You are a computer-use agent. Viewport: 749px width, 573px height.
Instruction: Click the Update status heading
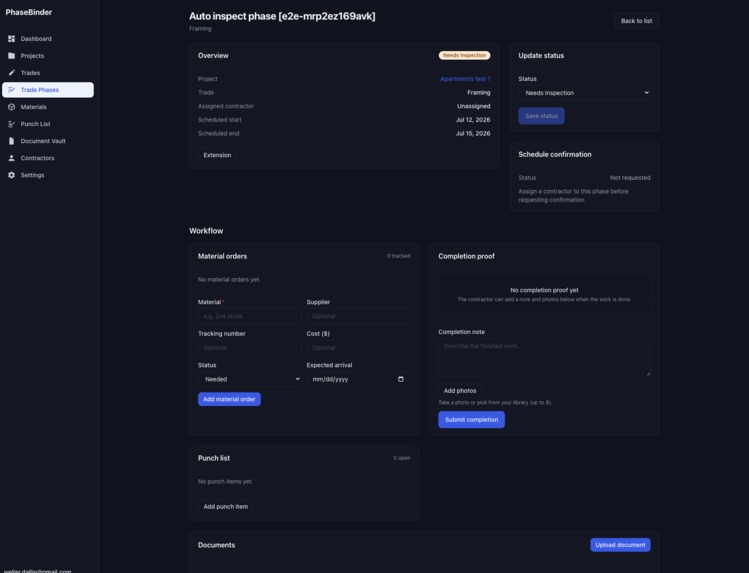point(541,56)
